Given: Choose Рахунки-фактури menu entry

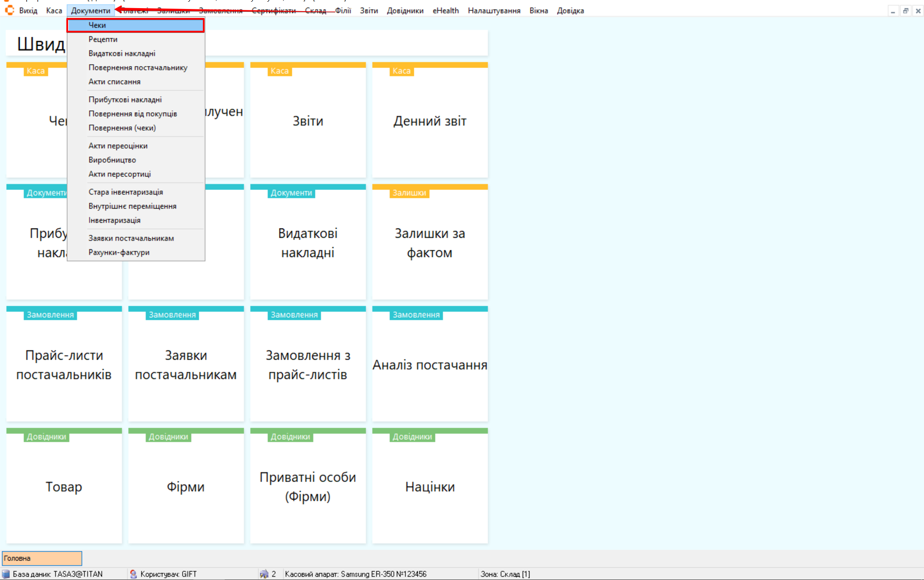Looking at the screenshot, I should coord(119,252).
